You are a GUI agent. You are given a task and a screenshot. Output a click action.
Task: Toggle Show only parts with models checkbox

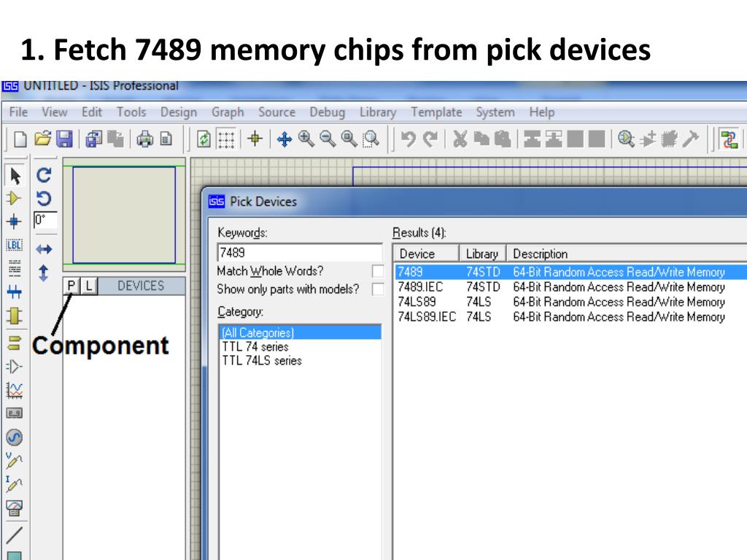(378, 289)
